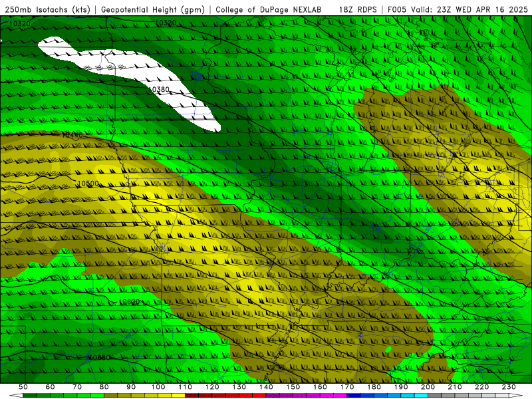
Task: Click the '250mb Isotachs (kts)' title text
Action: point(47,9)
